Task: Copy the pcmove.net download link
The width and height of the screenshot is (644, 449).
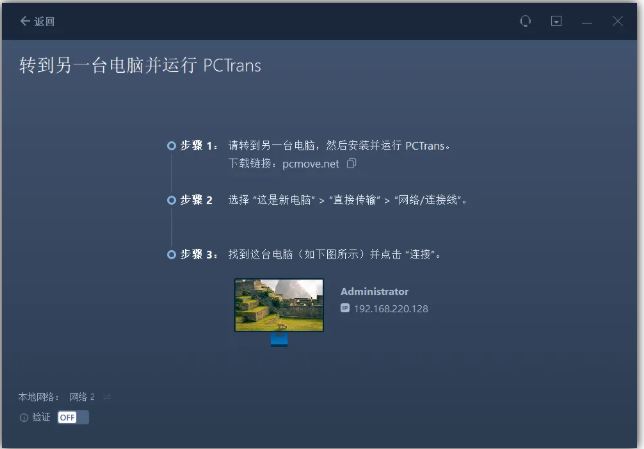Action: 352,163
